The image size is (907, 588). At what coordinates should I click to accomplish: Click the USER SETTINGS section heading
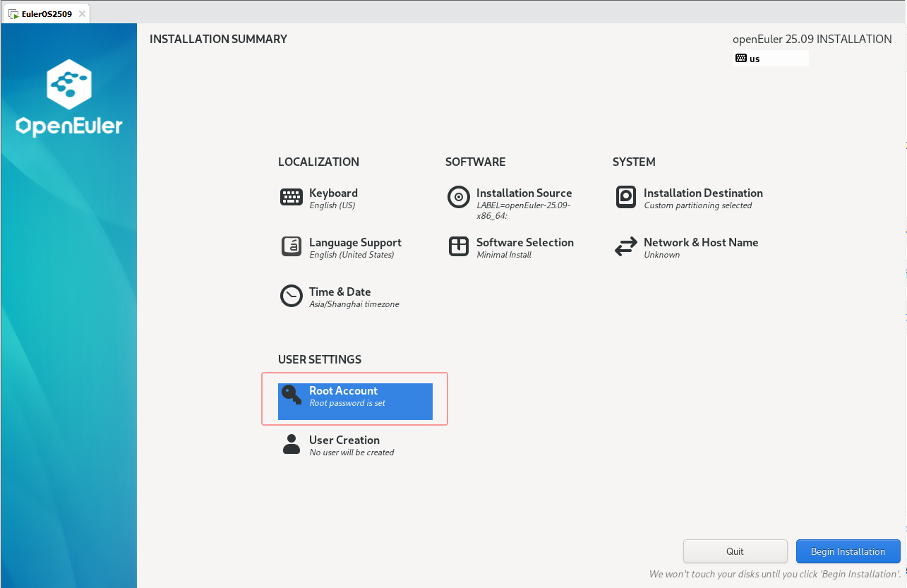320,359
